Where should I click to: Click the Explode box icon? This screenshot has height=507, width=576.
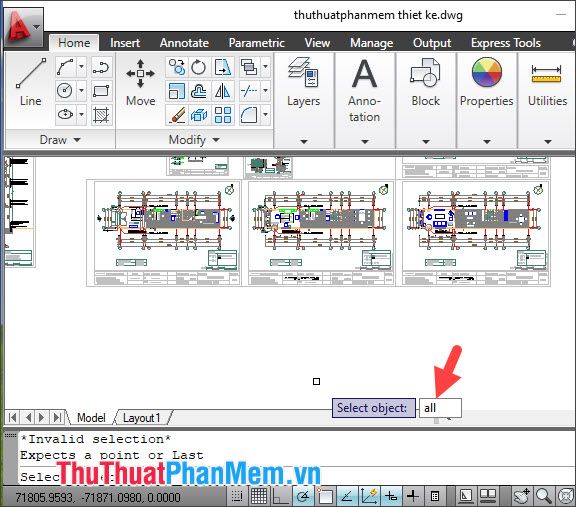(199, 115)
